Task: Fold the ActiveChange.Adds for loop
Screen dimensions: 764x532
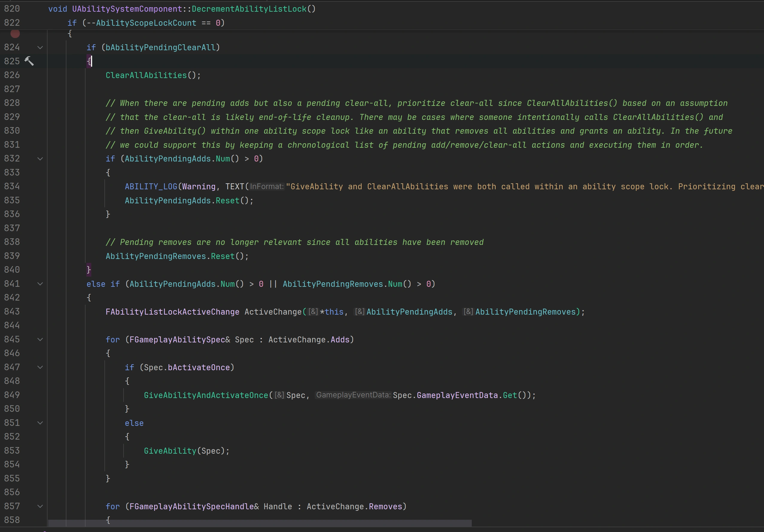Action: click(40, 339)
